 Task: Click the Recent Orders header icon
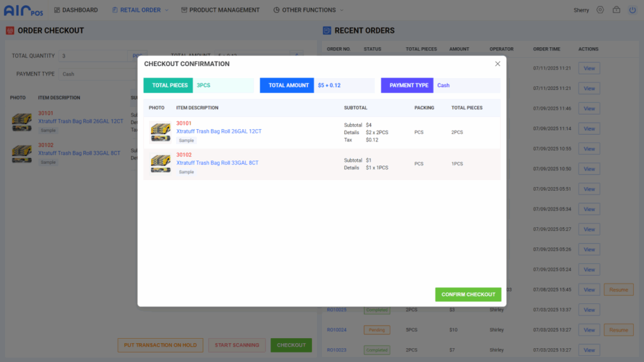(x=327, y=30)
